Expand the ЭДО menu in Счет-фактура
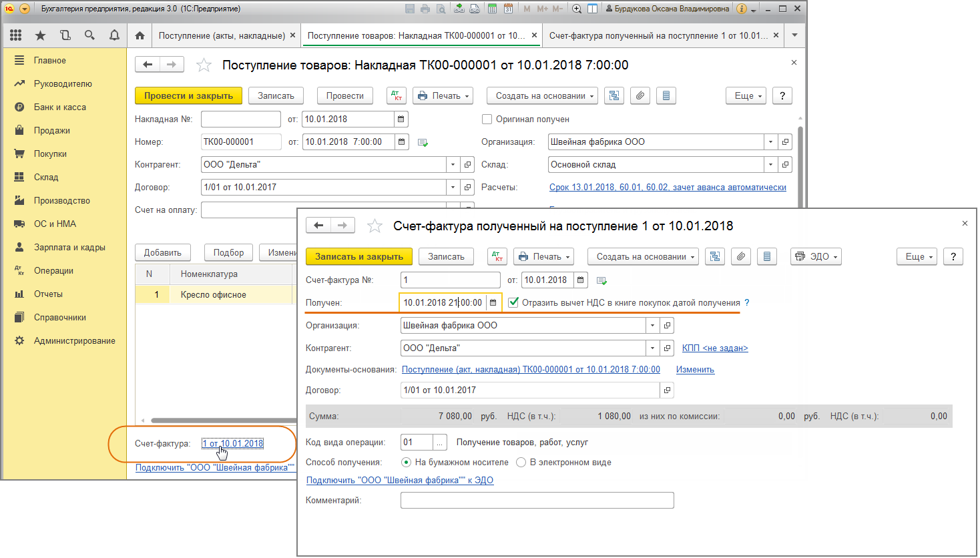The height and width of the screenshot is (558, 980). [x=816, y=256]
